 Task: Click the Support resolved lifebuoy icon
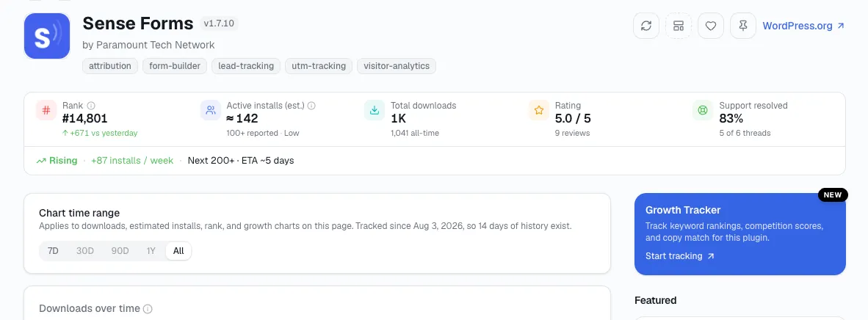703,110
